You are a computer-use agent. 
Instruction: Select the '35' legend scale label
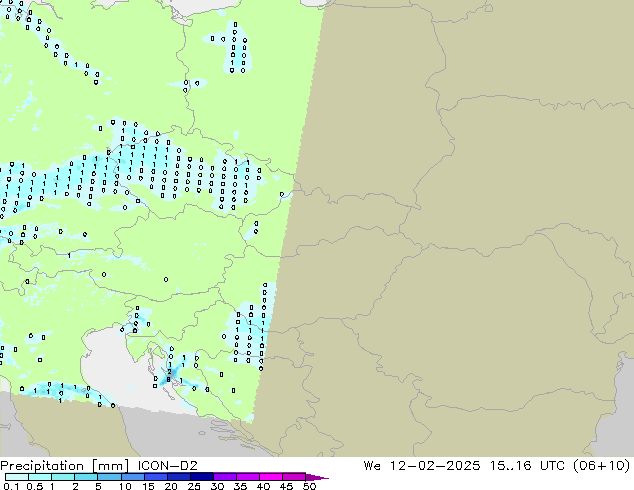click(x=240, y=486)
